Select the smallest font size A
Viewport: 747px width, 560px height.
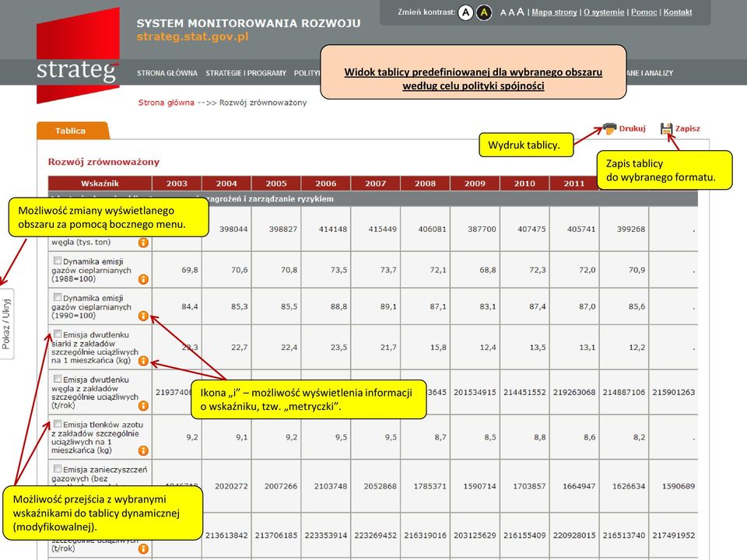(x=503, y=13)
